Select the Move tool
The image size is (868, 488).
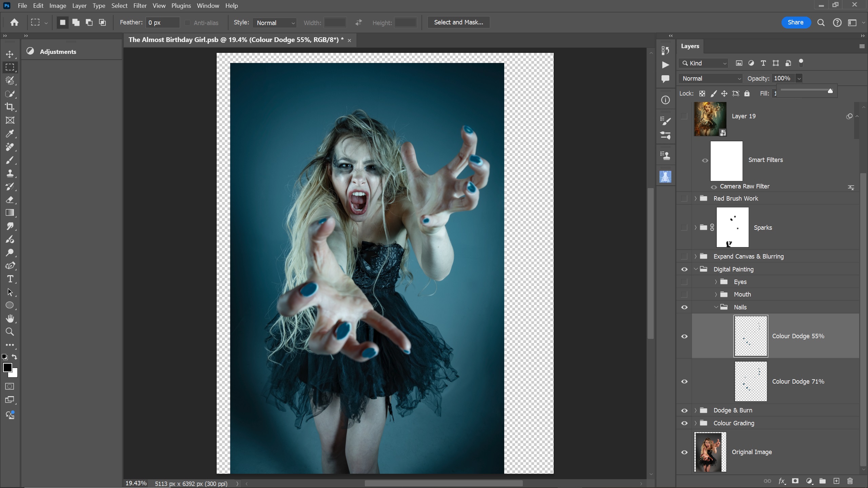click(10, 54)
